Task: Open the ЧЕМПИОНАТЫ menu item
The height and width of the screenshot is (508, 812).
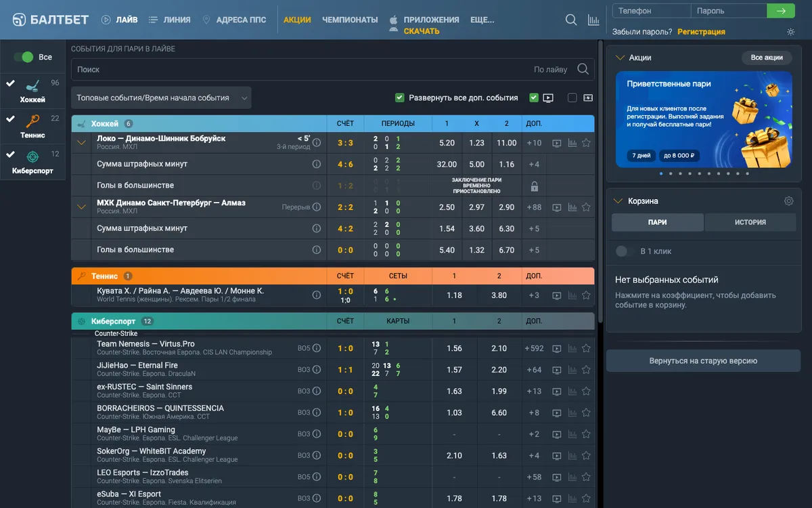Action: 350,20
